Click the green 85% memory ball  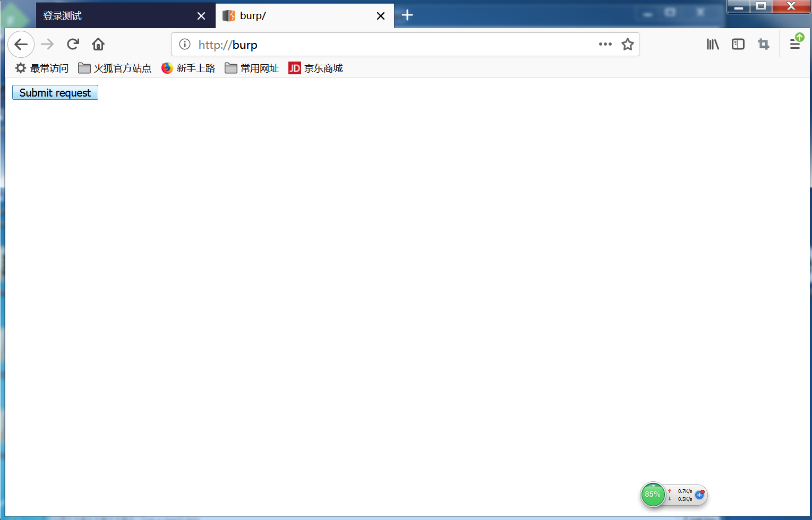(653, 495)
